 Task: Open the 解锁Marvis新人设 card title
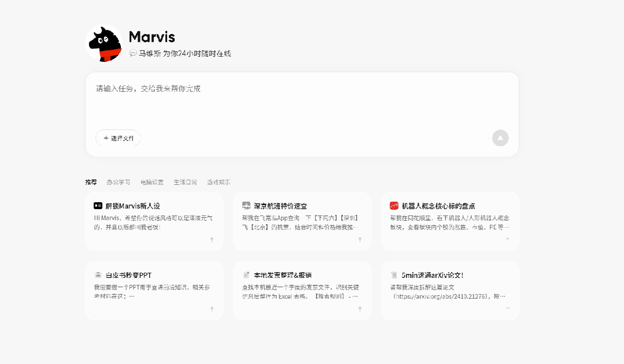click(132, 206)
